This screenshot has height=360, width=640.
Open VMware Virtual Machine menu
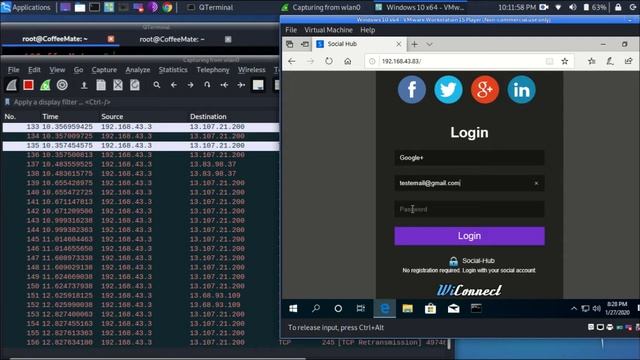(328, 30)
